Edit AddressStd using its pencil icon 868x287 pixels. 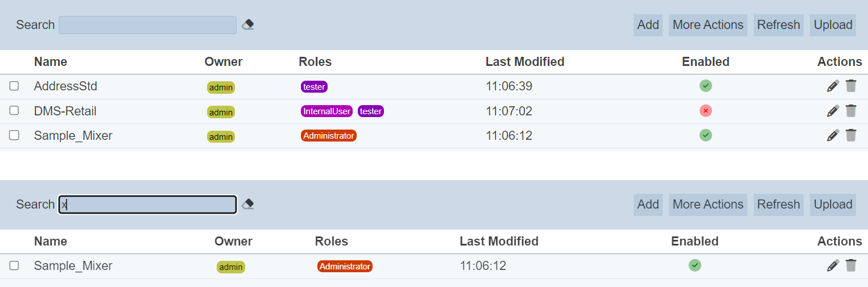pos(833,86)
